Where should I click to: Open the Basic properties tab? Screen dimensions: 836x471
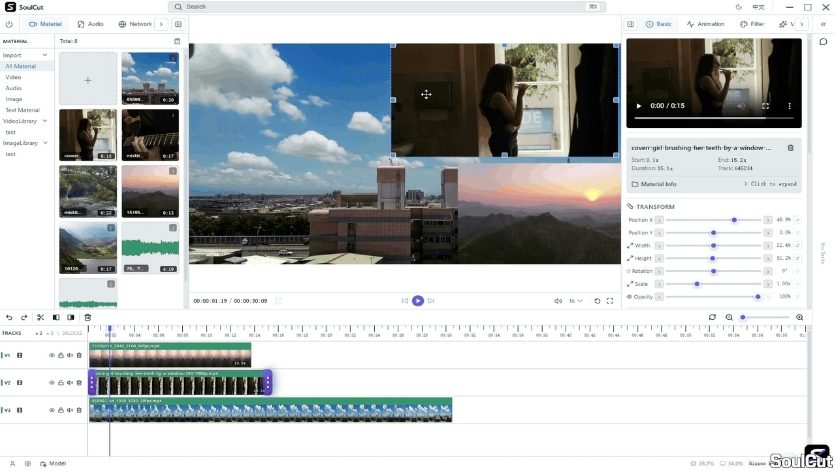[x=658, y=24]
